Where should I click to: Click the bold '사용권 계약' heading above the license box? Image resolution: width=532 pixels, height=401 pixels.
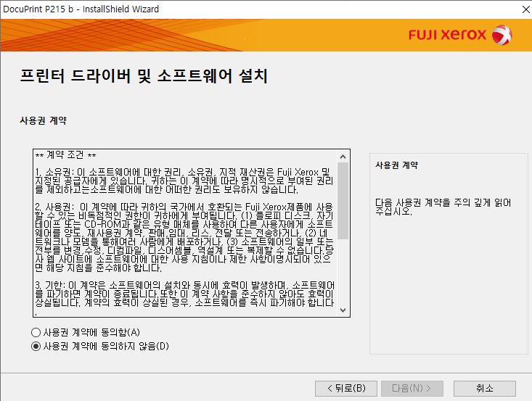tap(44, 120)
